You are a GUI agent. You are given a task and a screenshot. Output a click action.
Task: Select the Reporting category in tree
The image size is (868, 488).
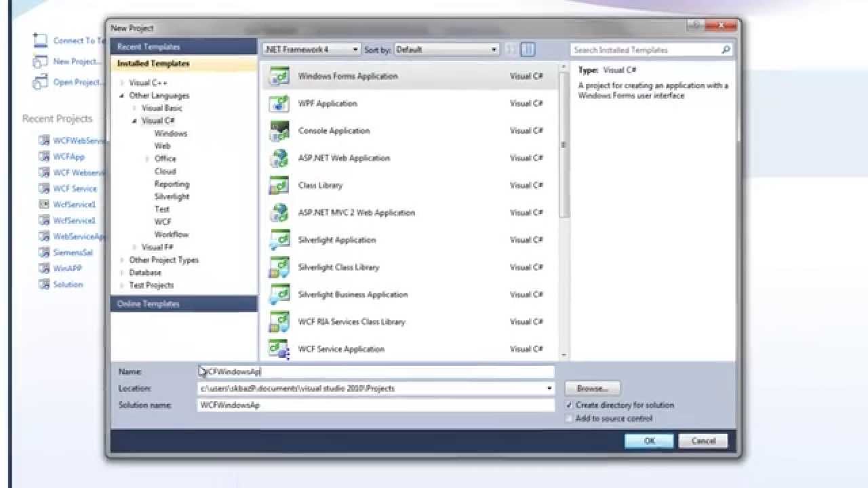[x=172, y=184]
